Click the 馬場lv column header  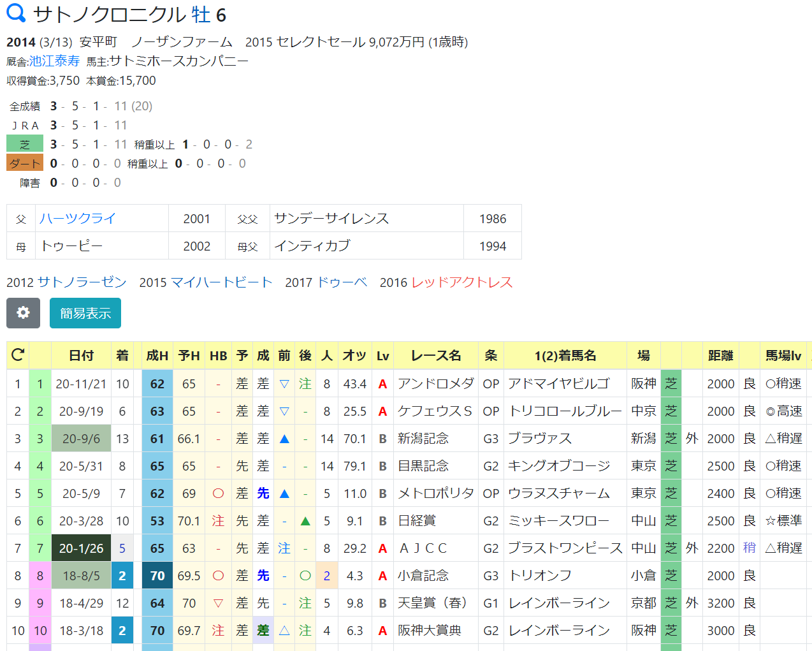[x=783, y=356]
